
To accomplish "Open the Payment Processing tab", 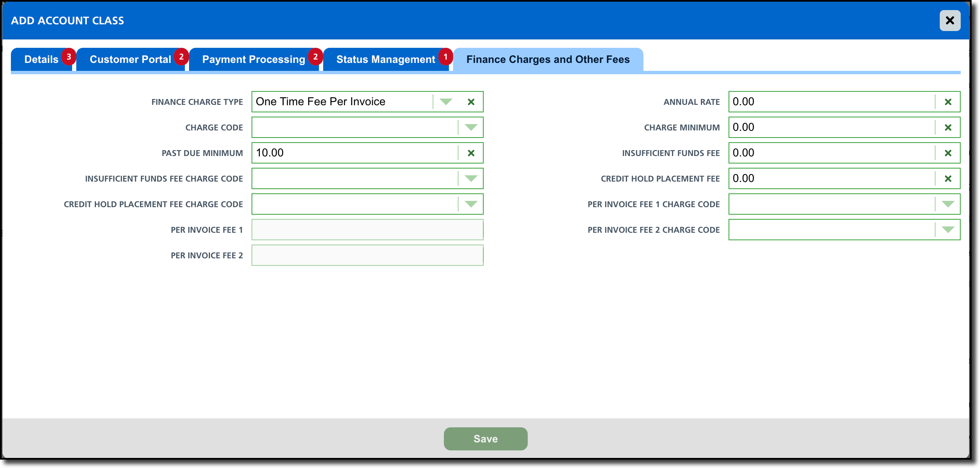I will (x=253, y=60).
